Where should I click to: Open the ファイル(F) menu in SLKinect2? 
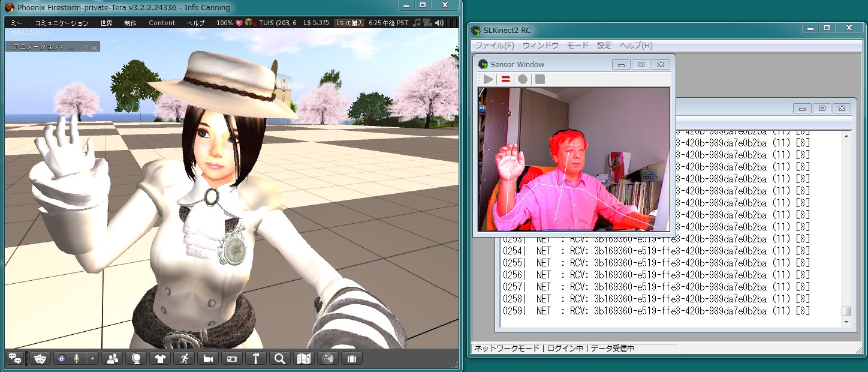pyautogui.click(x=495, y=46)
